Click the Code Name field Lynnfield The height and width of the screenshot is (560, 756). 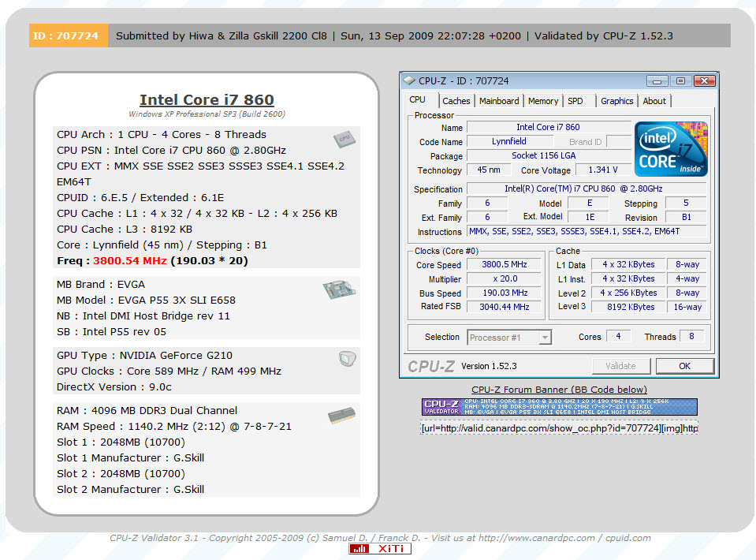509,141
